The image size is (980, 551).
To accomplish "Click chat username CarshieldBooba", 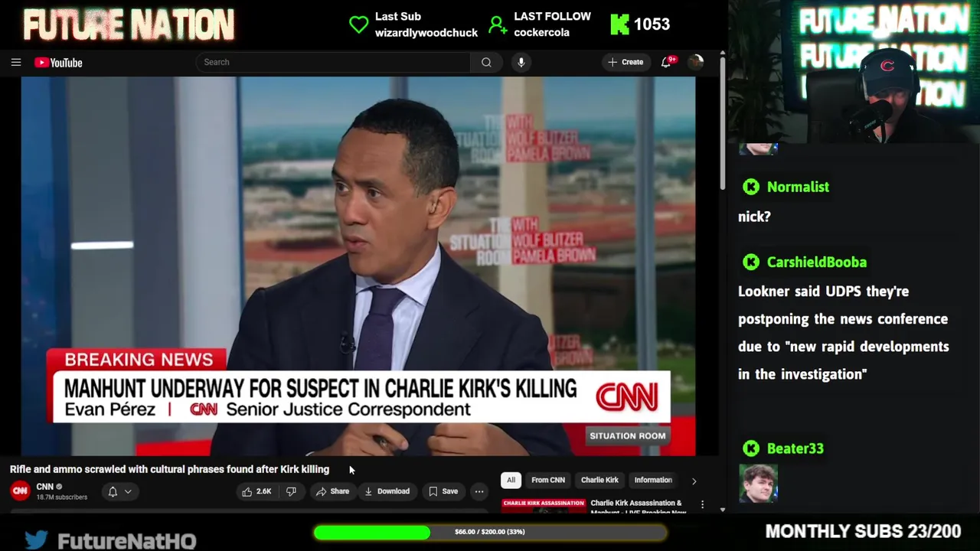I will pos(817,262).
